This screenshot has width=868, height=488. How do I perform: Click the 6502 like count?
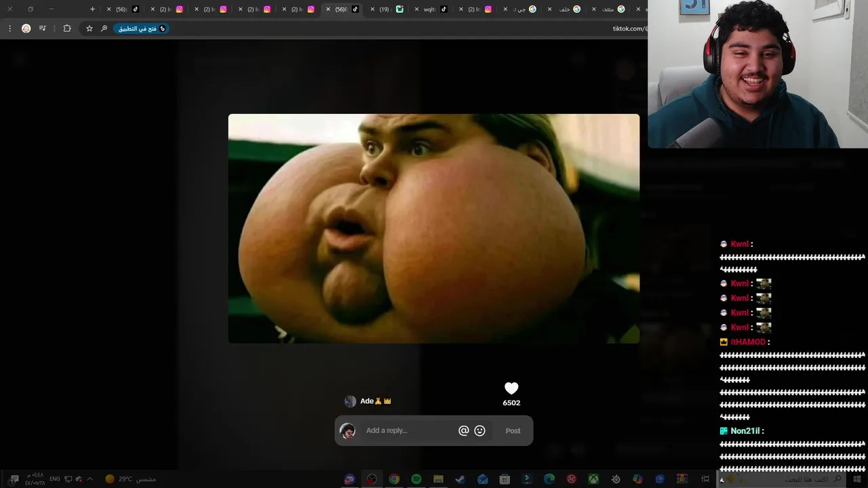tap(511, 403)
